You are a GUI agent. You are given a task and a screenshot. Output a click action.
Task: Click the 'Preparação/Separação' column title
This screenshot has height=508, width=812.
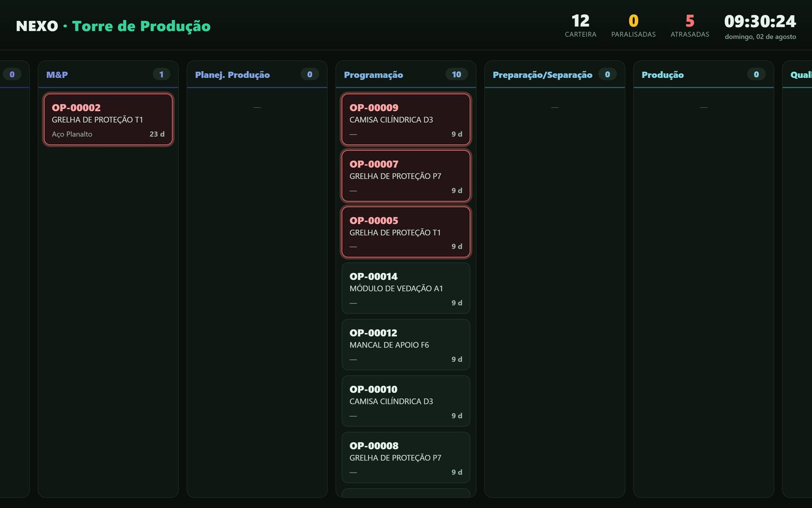point(542,75)
